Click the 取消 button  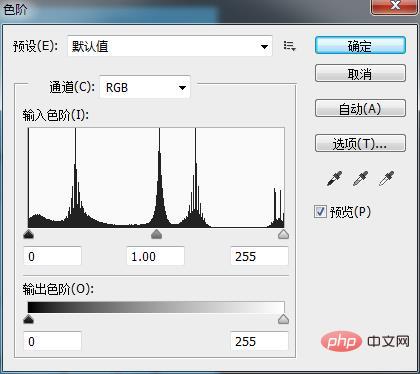(x=360, y=74)
